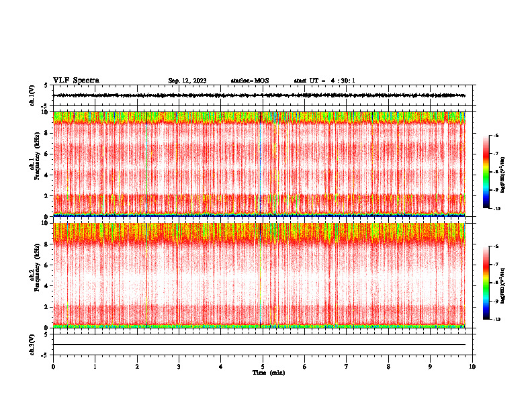Click the ch.1 spectrogram panel
532x411 pixels.
point(259,164)
